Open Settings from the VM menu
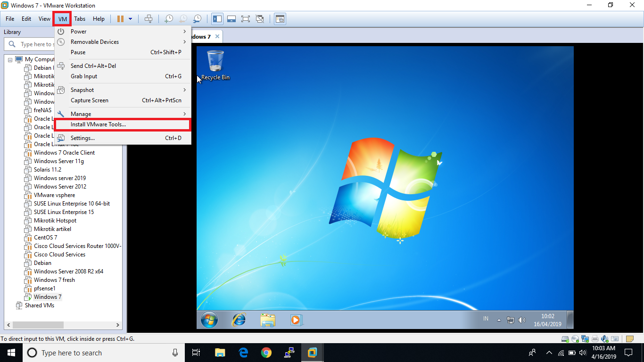 [x=123, y=138]
